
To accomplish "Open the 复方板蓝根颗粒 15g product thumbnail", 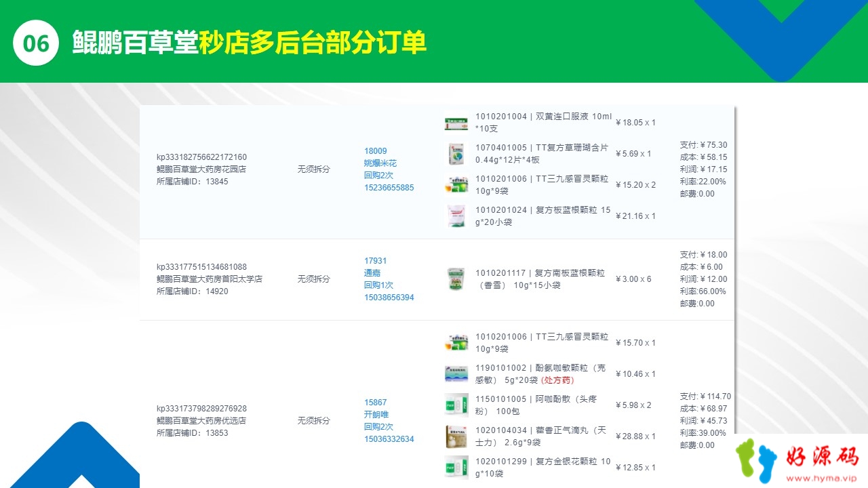I will 456,216.
